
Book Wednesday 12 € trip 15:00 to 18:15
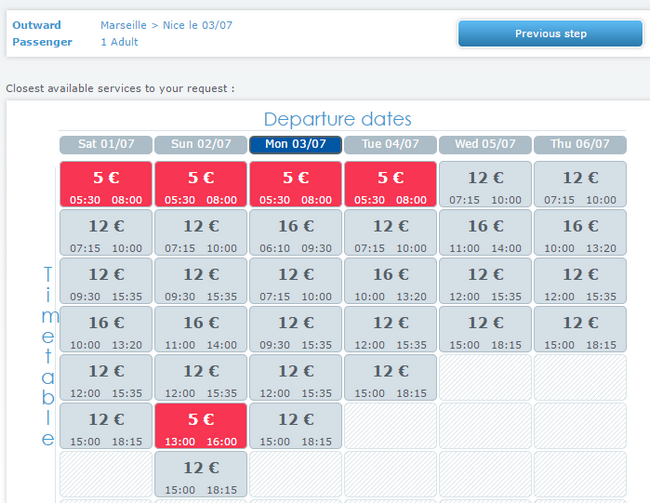click(x=485, y=329)
